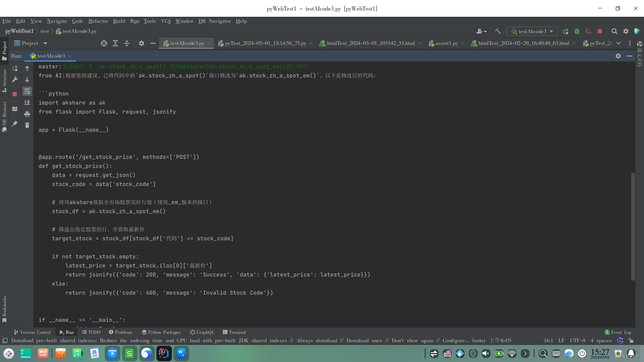
Task: Click the red Stop button in toolbar
Action: click(600, 31)
